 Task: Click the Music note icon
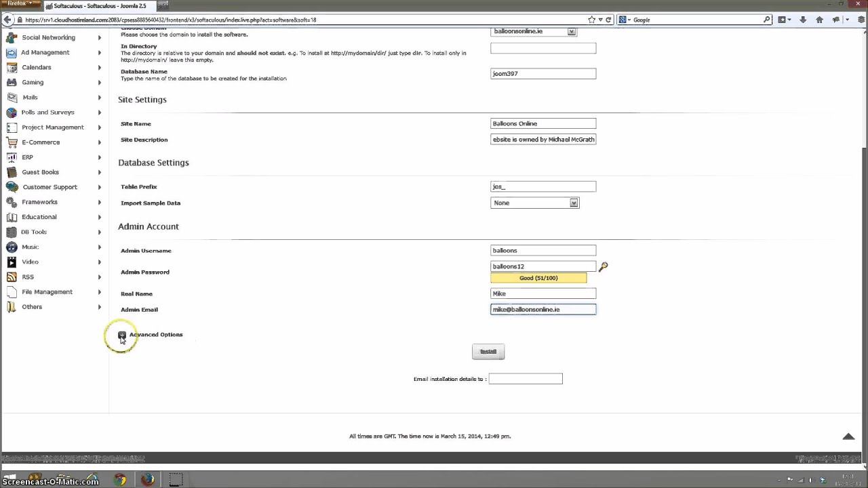pyautogui.click(x=11, y=247)
